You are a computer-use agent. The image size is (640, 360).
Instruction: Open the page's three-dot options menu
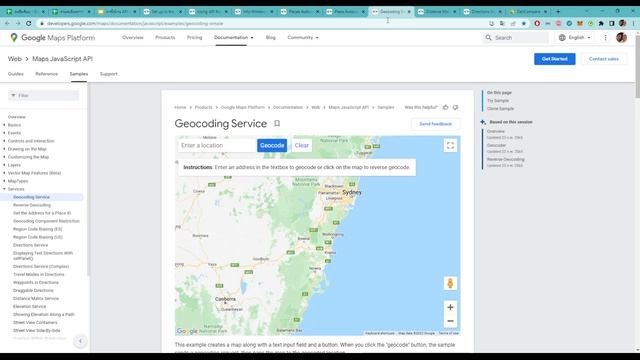[605, 38]
